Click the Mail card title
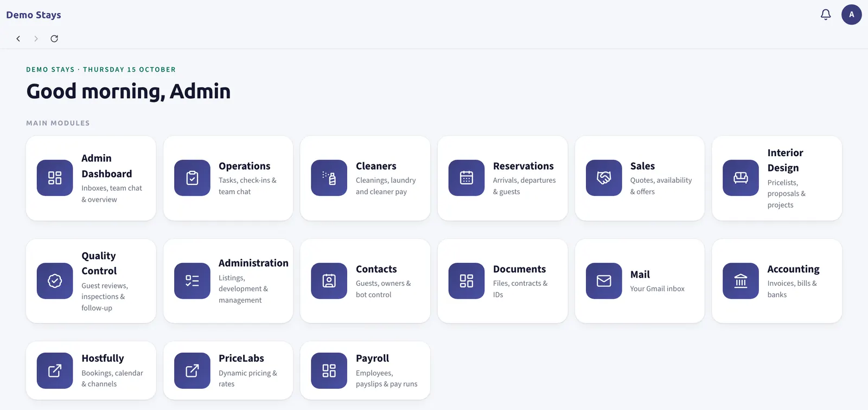Screen dimensions: 868x410 [640, 274]
